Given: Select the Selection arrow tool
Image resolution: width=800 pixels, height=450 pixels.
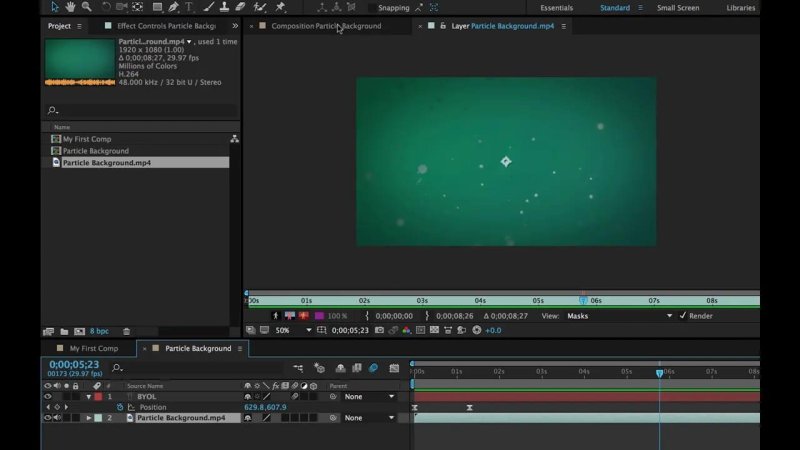Looking at the screenshot, I should [55, 7].
